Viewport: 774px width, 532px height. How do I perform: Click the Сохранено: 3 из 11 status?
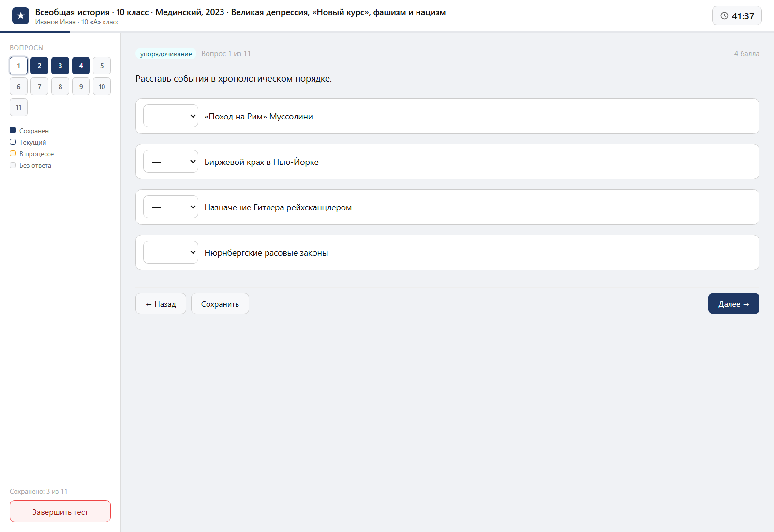[x=39, y=491]
